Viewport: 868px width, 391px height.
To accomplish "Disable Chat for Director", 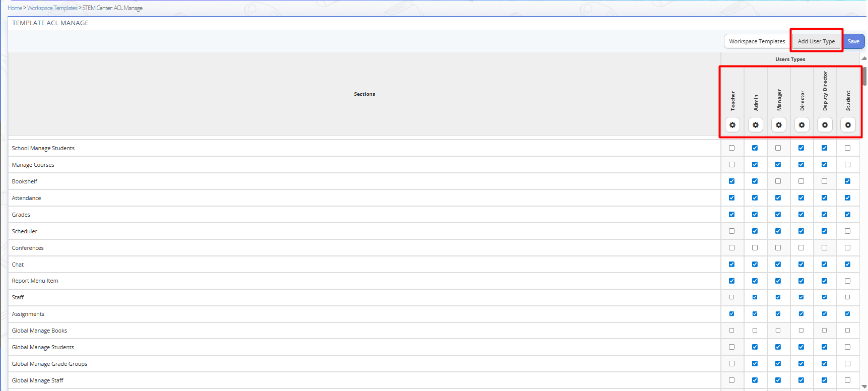I will point(801,265).
